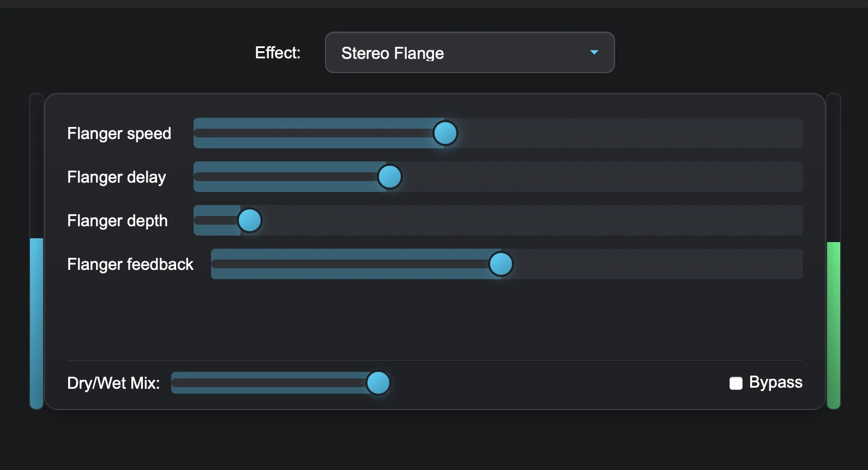Click the blue input level meter
Viewport: 868px width, 470px height.
tap(37, 323)
